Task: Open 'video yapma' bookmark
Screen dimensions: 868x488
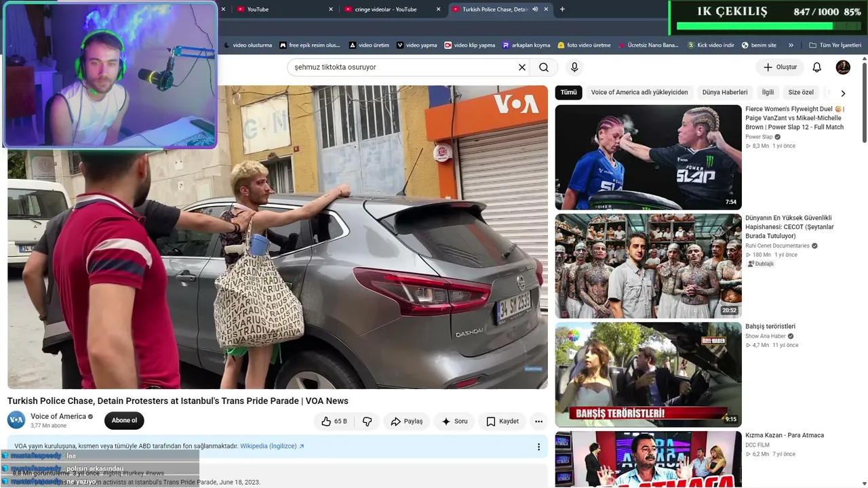Action: (417, 45)
